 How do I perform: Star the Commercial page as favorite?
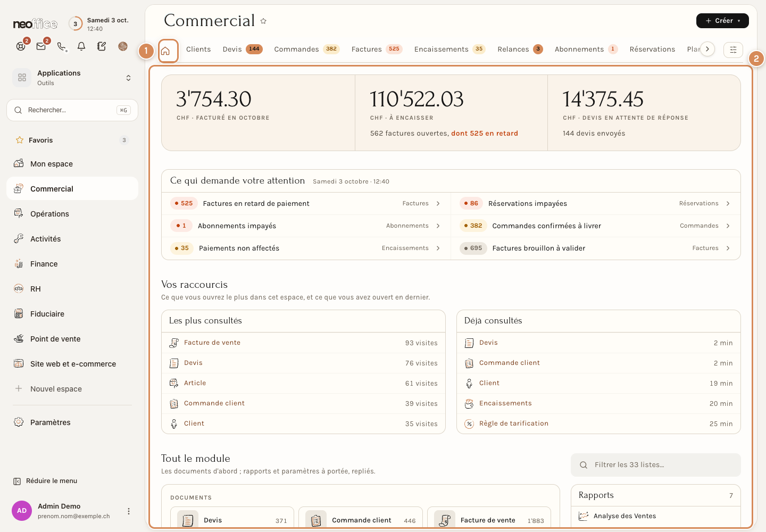(x=263, y=21)
